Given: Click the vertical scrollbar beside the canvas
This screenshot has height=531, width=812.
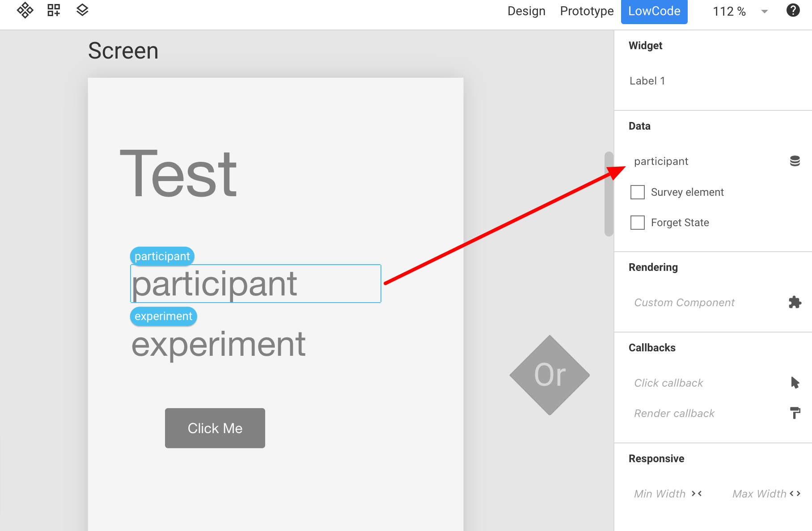Looking at the screenshot, I should coord(608,192).
